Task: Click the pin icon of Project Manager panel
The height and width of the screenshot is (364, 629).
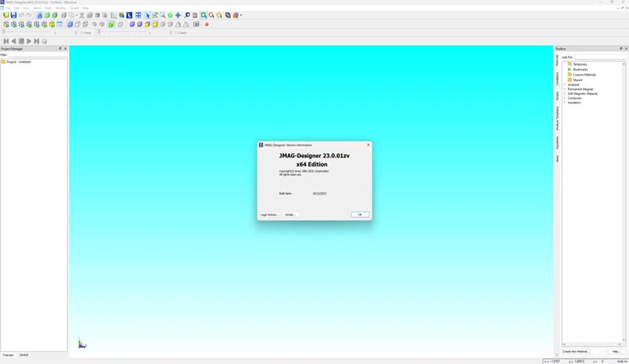Action: click(60, 48)
